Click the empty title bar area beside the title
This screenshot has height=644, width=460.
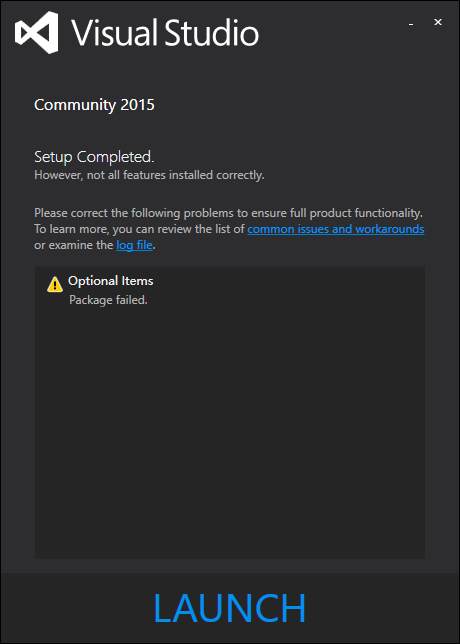pos(331,32)
